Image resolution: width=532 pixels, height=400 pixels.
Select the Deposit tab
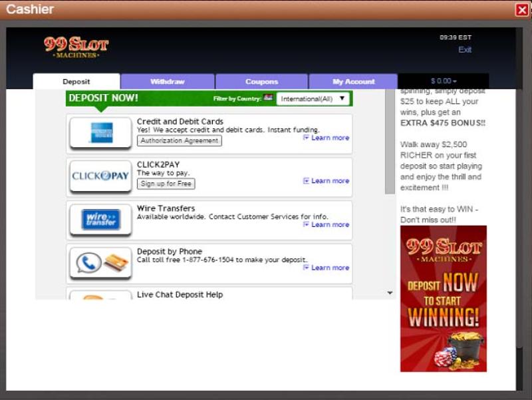76,81
